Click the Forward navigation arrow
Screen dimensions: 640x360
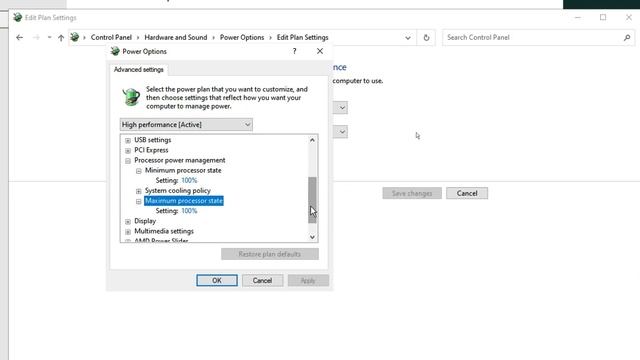pyautogui.click(x=36, y=38)
